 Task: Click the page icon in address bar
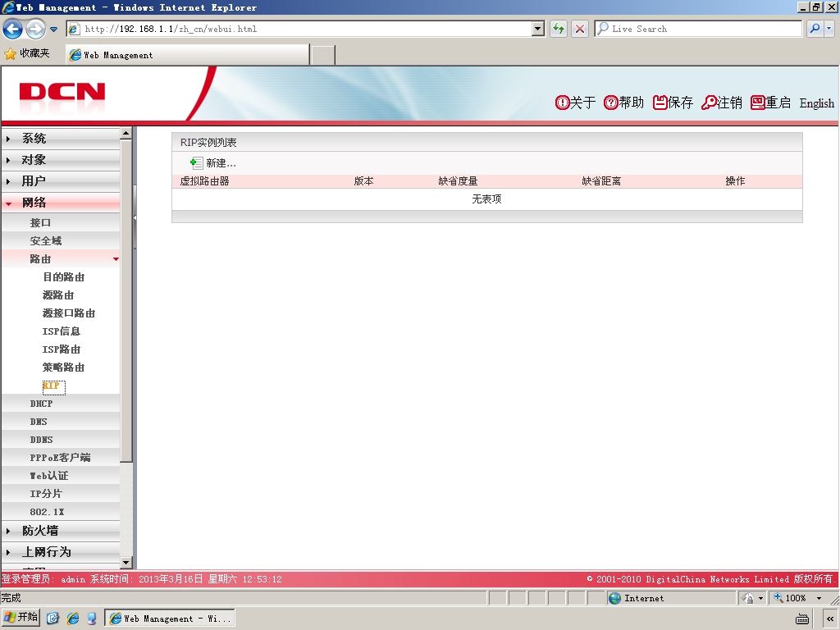(74, 29)
